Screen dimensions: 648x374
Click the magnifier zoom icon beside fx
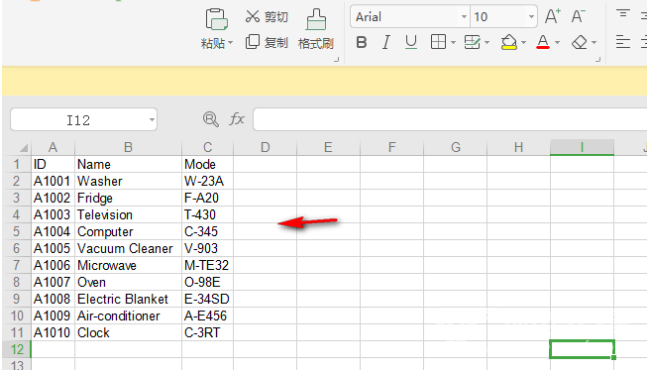pyautogui.click(x=211, y=119)
